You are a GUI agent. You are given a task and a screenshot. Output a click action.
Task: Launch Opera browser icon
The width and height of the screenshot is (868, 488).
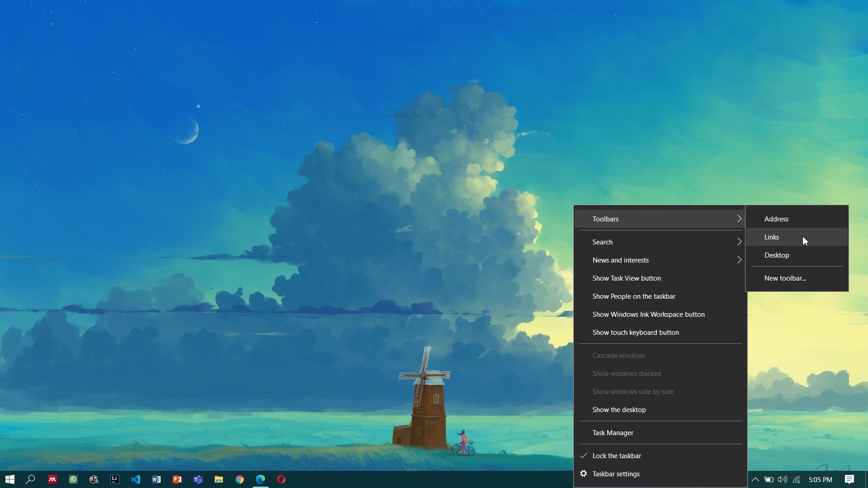click(281, 479)
